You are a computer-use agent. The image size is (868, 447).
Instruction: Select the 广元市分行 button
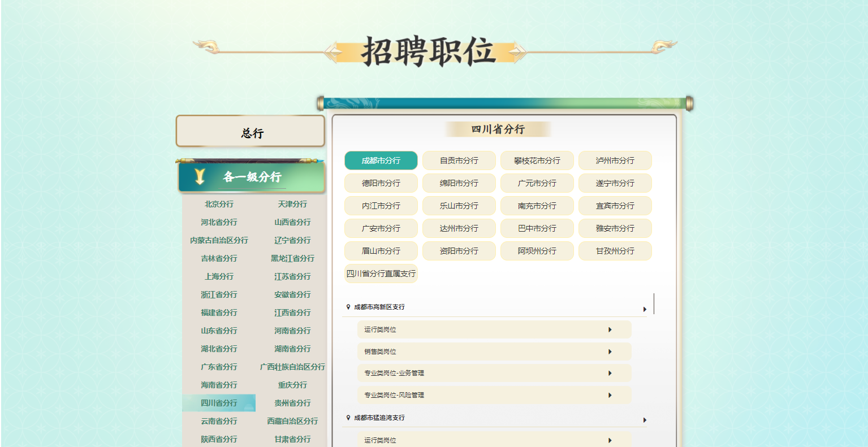pos(537,183)
